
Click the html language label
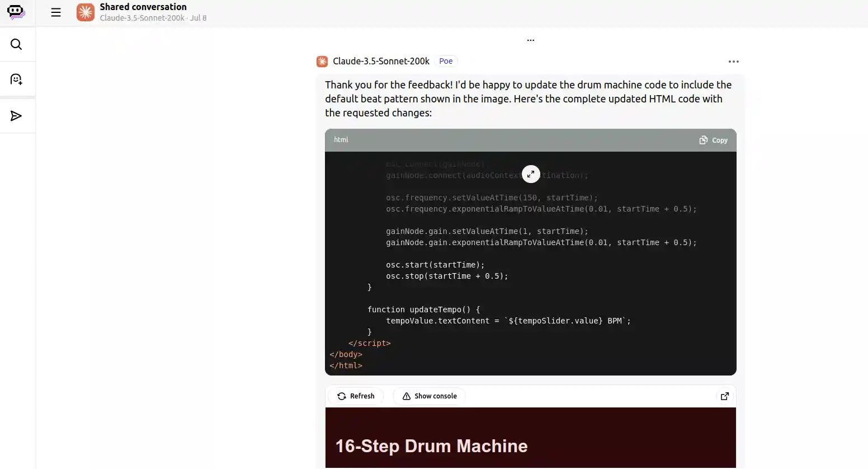click(341, 140)
